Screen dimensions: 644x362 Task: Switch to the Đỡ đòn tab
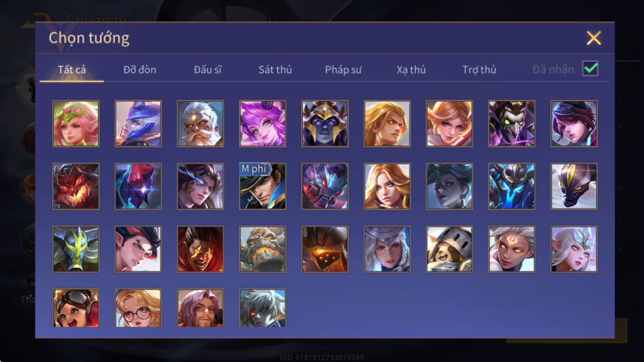click(140, 69)
